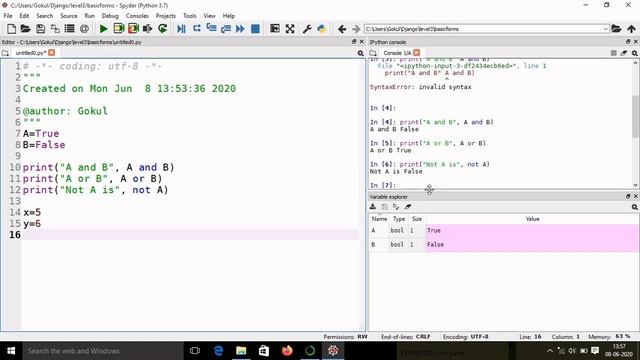The width and height of the screenshot is (640, 360).
Task: Re-run last script
Action: 162,29
